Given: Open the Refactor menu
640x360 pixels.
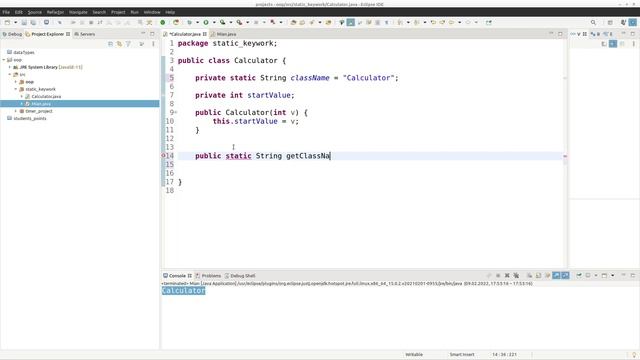Looking at the screenshot, I should pyautogui.click(x=56, y=12).
